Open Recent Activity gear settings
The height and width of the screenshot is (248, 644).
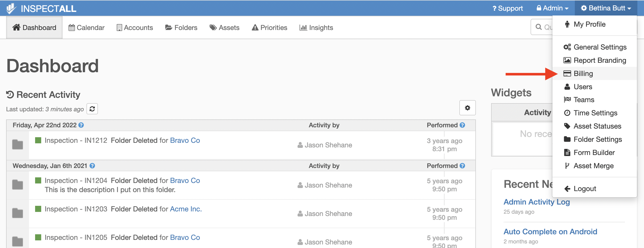click(x=467, y=108)
